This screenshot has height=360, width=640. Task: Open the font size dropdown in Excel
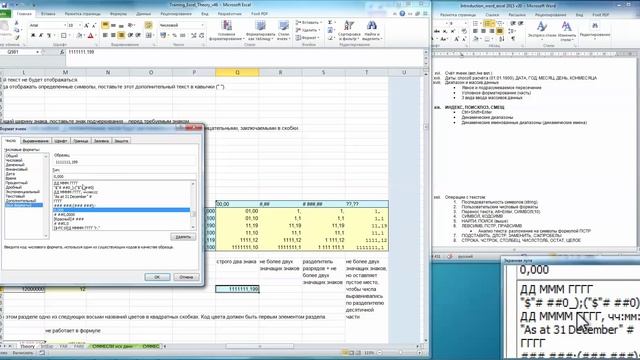tap(80, 25)
